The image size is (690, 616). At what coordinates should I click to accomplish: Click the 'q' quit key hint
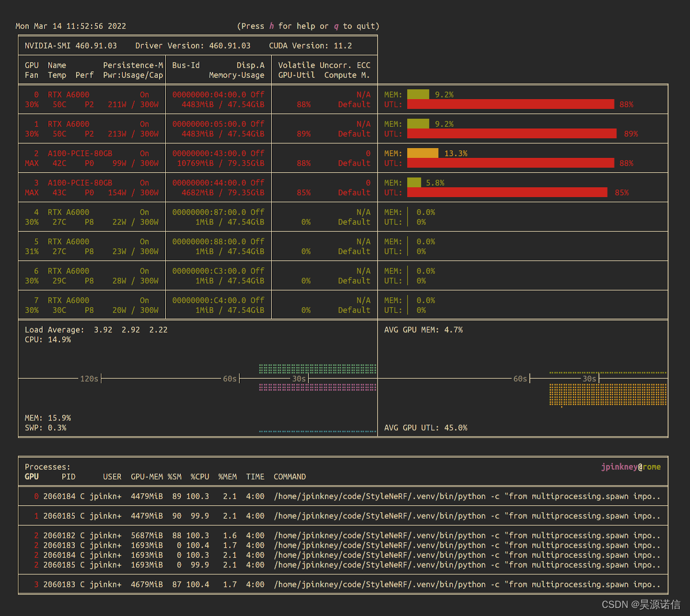[x=336, y=26]
